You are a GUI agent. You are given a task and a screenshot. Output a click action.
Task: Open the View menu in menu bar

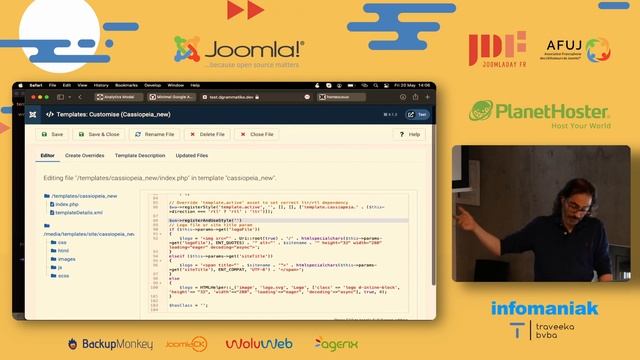82,85
